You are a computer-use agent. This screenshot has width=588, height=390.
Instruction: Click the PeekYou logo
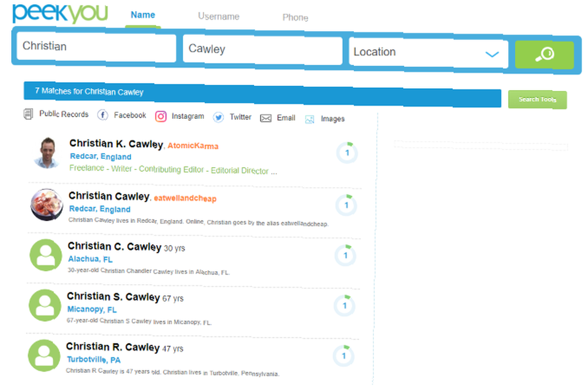coord(60,14)
